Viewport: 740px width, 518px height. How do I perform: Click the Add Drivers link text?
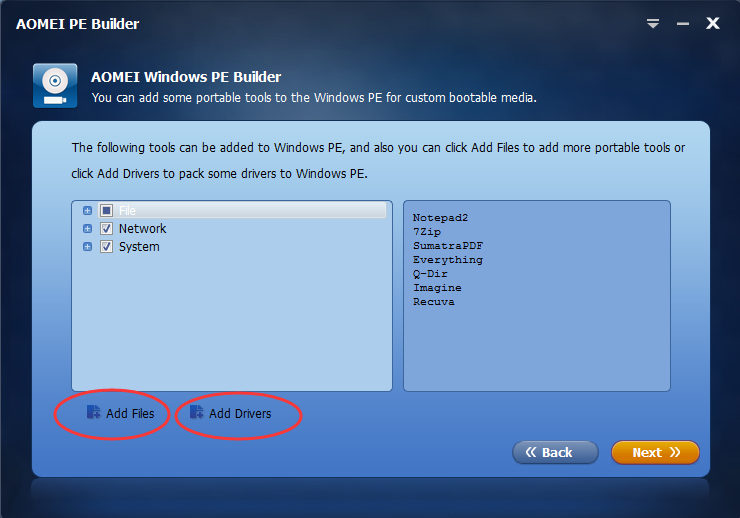[x=240, y=414]
